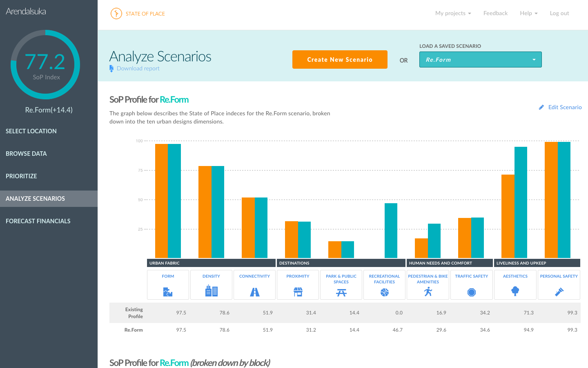Select the Connectivity road icon
The height and width of the screenshot is (368, 588).
(255, 292)
